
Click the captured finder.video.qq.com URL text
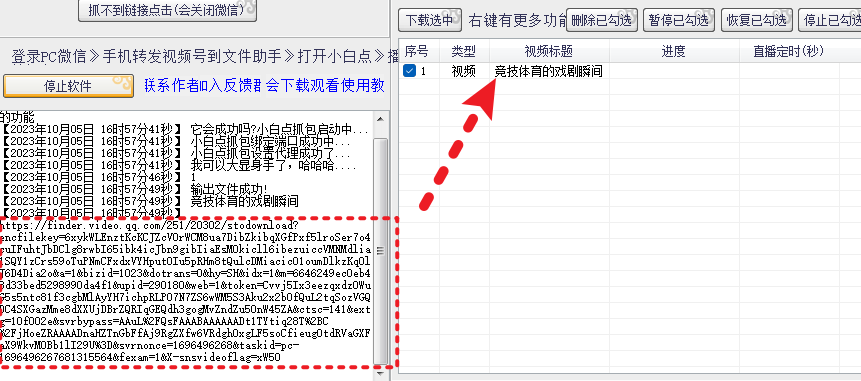pyautogui.click(x=186, y=292)
